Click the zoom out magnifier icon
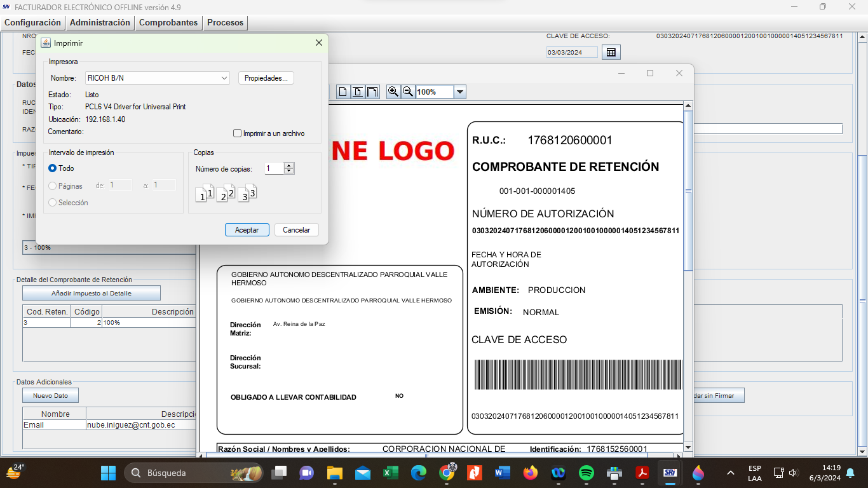The width and height of the screenshot is (868, 488). [408, 91]
